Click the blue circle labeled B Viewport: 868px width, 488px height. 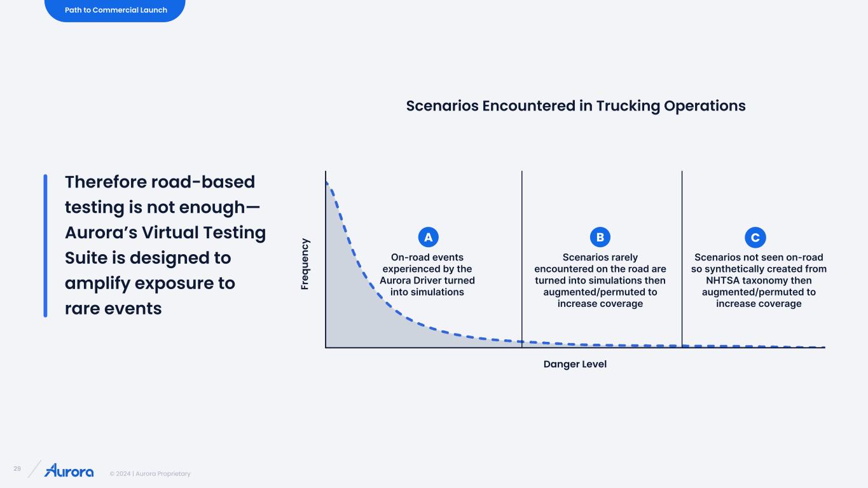click(x=600, y=238)
